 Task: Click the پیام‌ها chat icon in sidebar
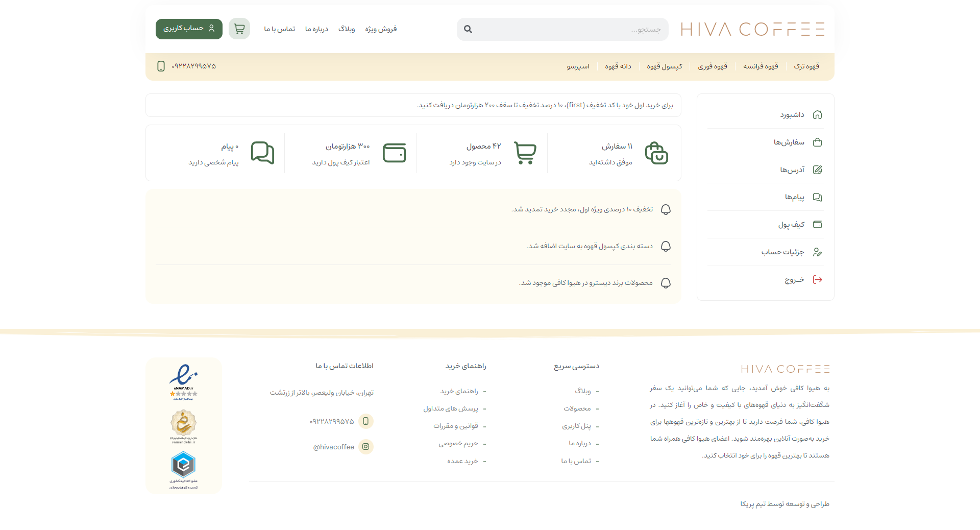(817, 197)
